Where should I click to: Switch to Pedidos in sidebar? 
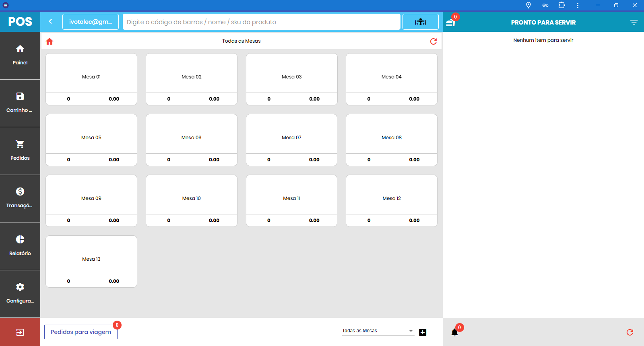click(x=20, y=150)
